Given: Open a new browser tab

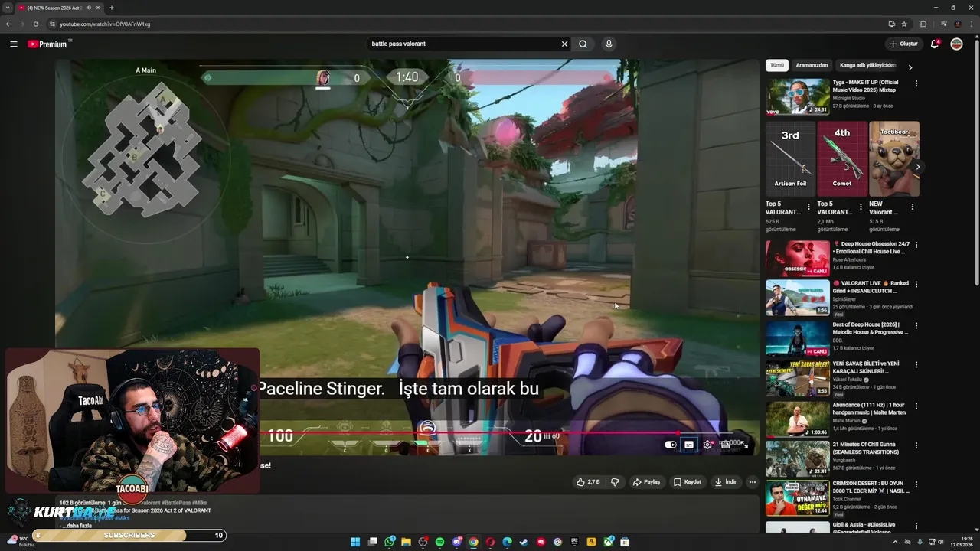Looking at the screenshot, I should coord(111,8).
